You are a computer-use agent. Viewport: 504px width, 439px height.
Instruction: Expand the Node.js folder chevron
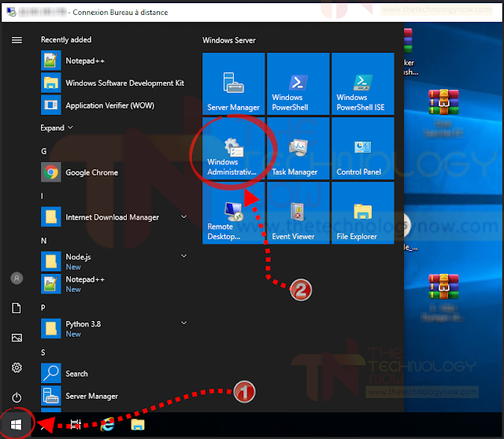pyautogui.click(x=183, y=256)
